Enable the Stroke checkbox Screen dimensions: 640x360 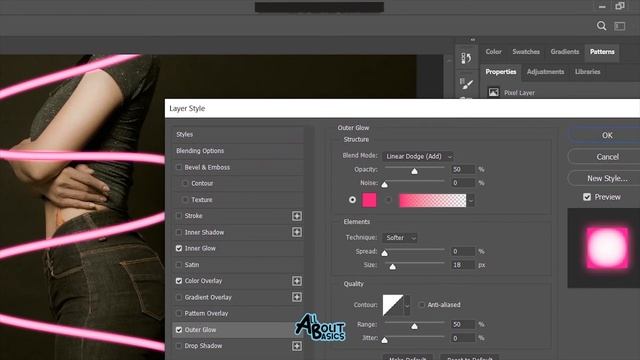point(179,216)
